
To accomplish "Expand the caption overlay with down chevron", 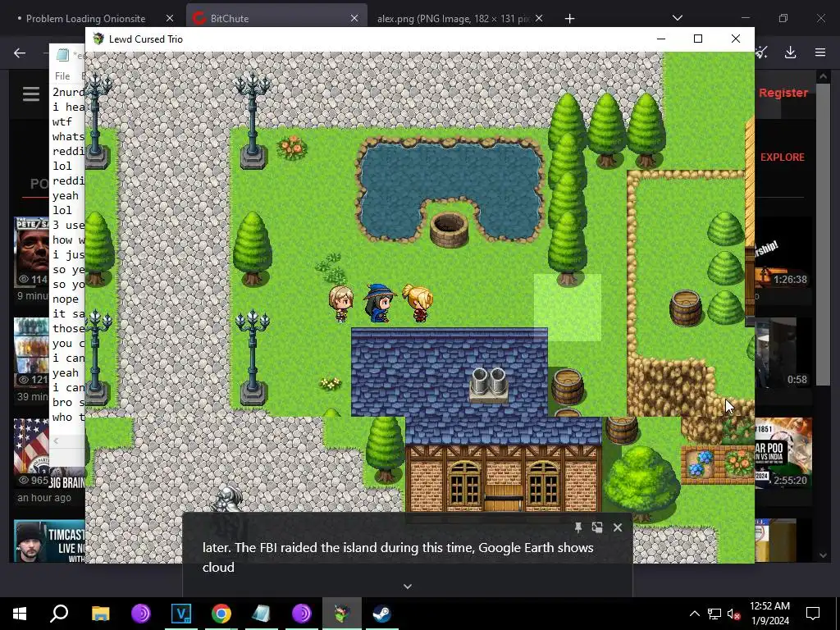I will click(x=408, y=587).
